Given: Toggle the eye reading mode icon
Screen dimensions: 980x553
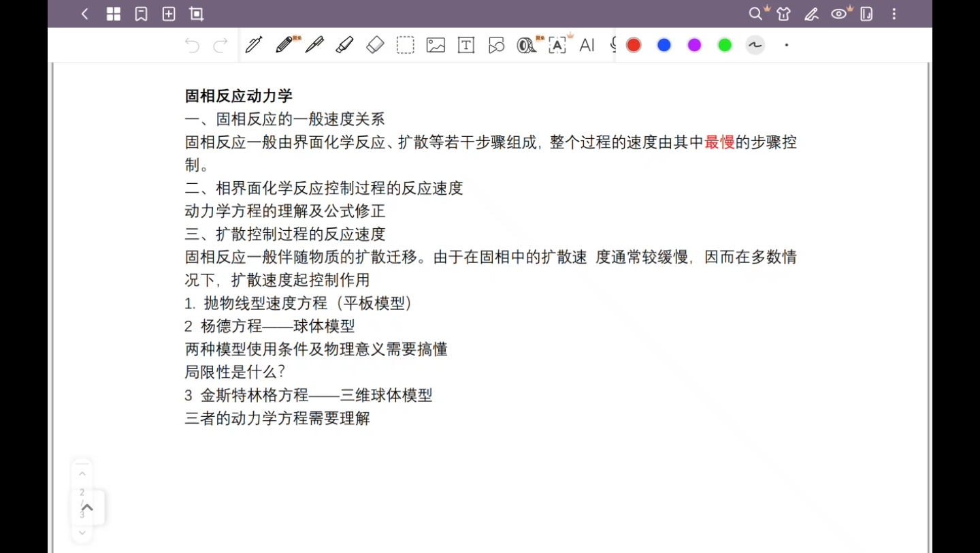Looking at the screenshot, I should click(x=839, y=14).
